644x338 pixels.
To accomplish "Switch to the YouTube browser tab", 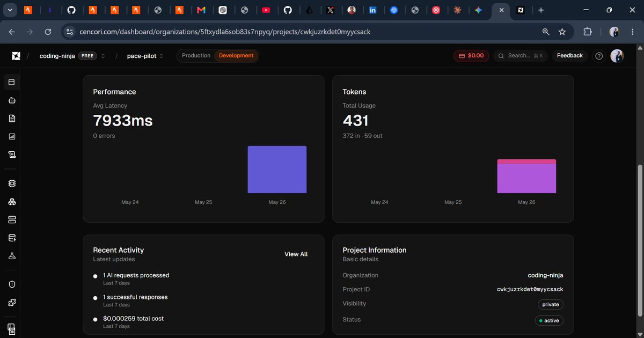I will tap(266, 10).
